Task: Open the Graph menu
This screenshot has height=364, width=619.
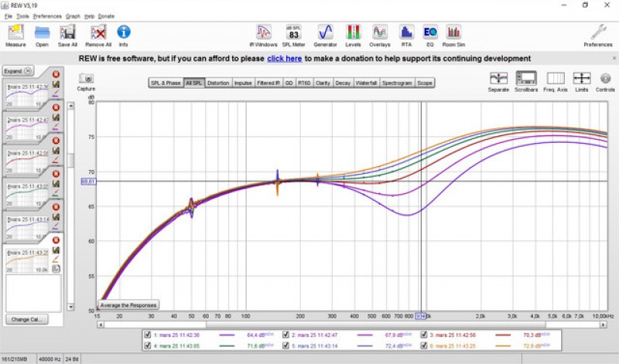Action: tap(73, 15)
